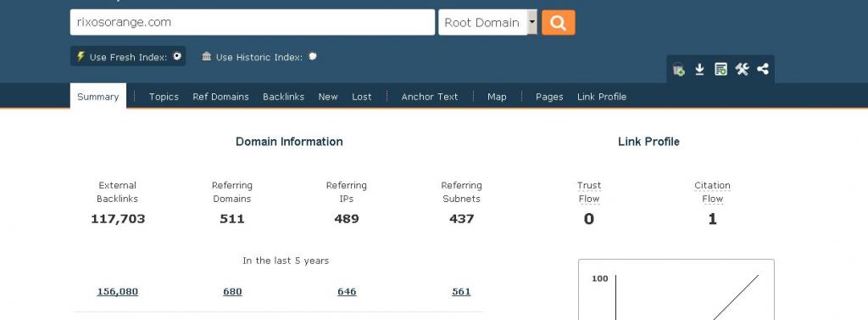Select the Use Fresh Index radio button
The image size is (868, 320).
(x=177, y=56)
